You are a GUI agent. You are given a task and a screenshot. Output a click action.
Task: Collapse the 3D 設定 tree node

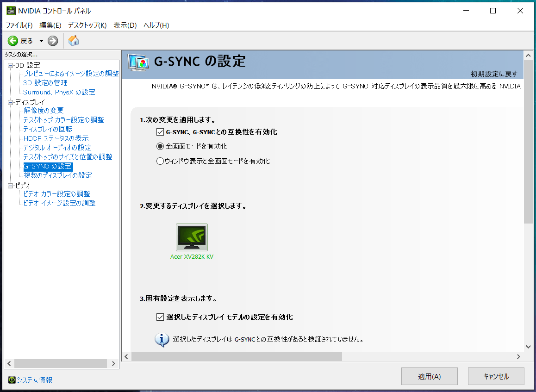point(11,65)
